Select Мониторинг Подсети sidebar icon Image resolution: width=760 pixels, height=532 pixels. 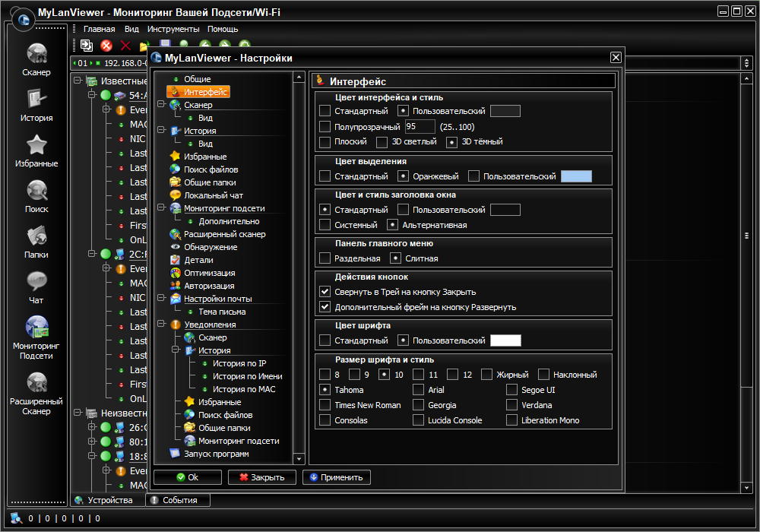36,328
